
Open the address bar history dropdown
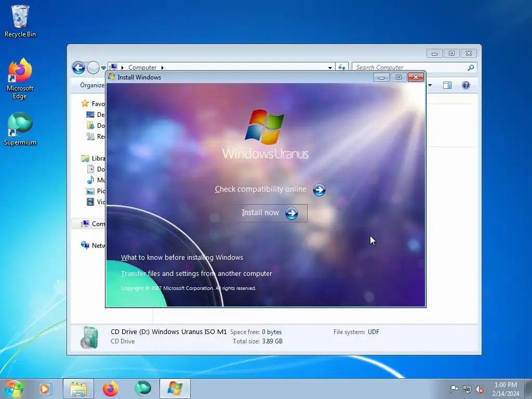click(x=330, y=68)
